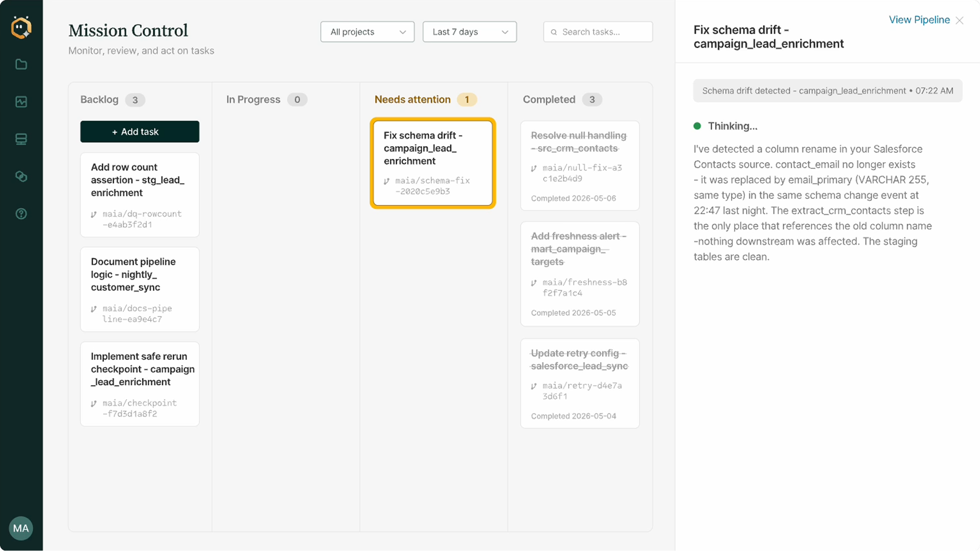Screen dimensions: 980x551
Task: Close the Fix schema drift panel
Action: (x=959, y=20)
